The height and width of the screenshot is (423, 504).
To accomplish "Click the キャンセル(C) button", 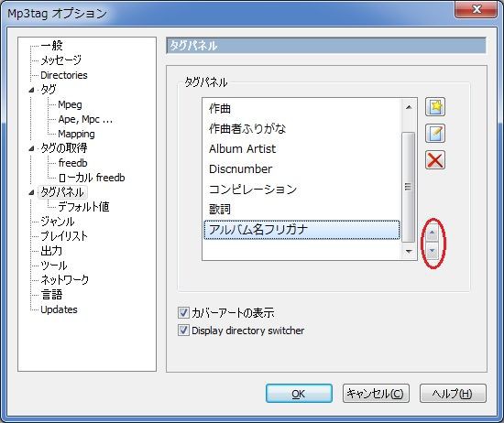I will (x=376, y=394).
